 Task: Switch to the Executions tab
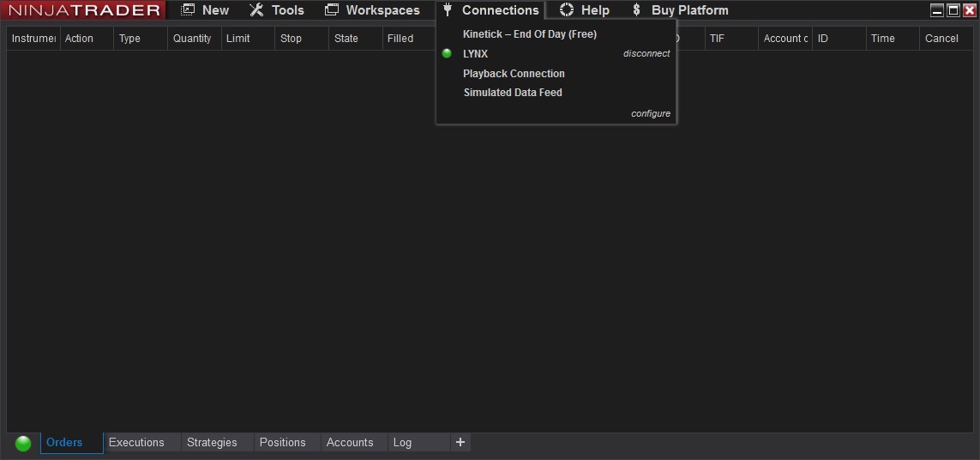point(141,443)
